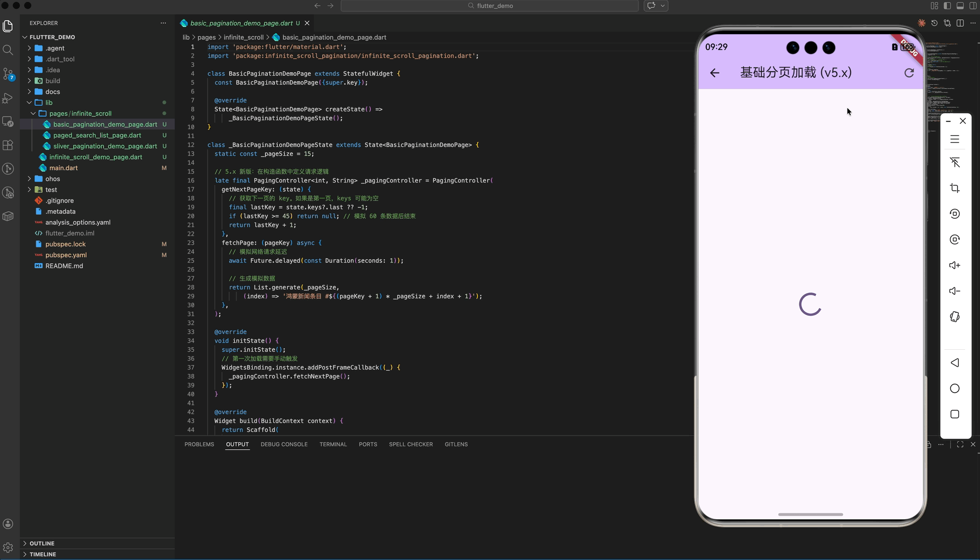Screen dimensions: 980x560
Task: Open the Run and Debug view
Action: click(x=8, y=98)
